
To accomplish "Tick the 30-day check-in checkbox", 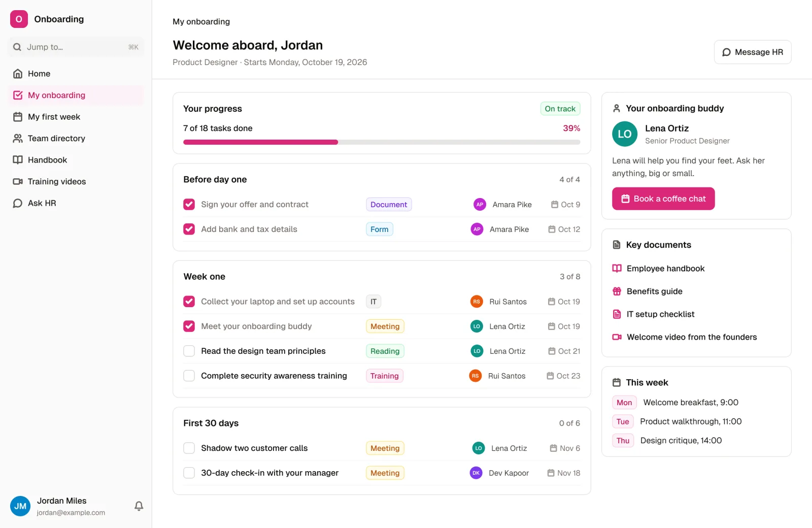I will tap(189, 473).
